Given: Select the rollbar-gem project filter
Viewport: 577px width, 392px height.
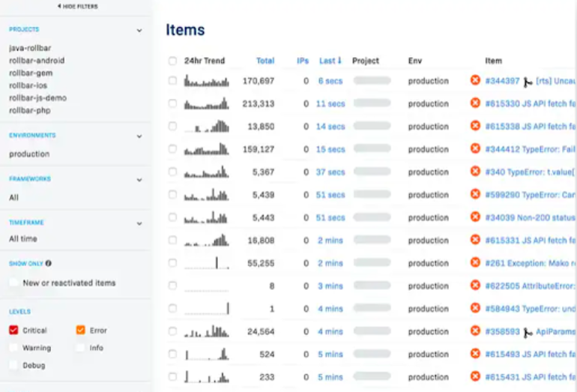Looking at the screenshot, I should tap(31, 73).
